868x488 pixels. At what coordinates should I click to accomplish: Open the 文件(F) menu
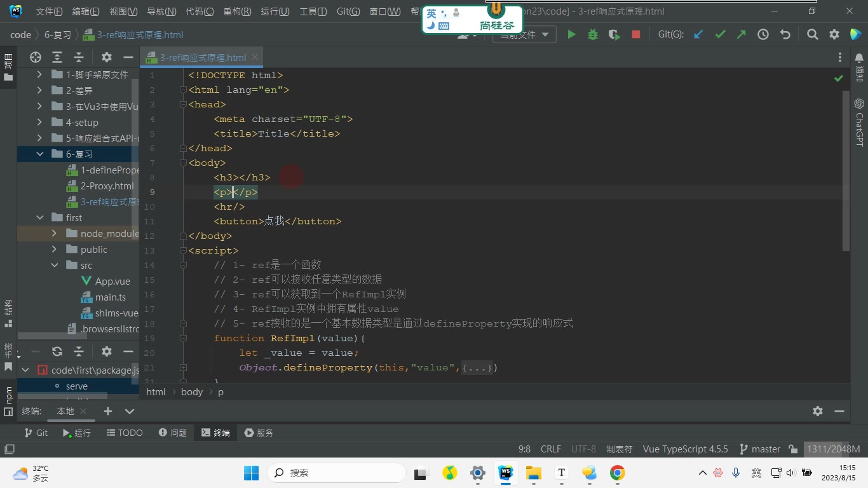[x=49, y=11]
